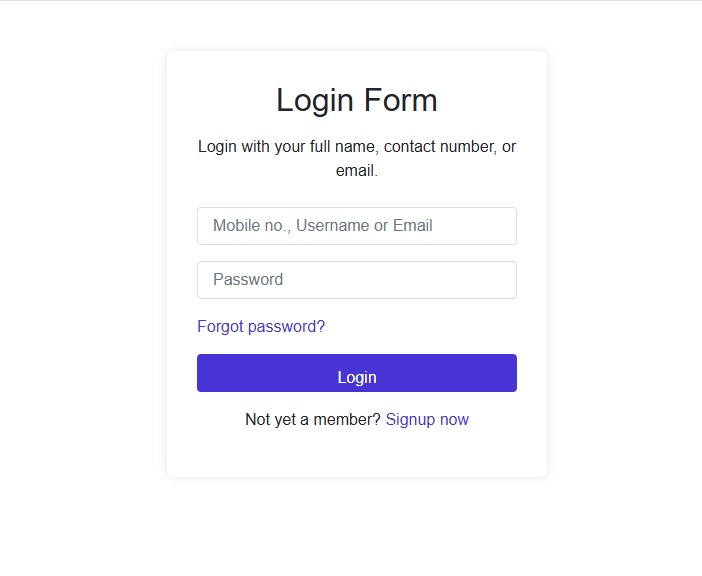Follow the Signup now link
The width and height of the screenshot is (702, 576).
(427, 420)
